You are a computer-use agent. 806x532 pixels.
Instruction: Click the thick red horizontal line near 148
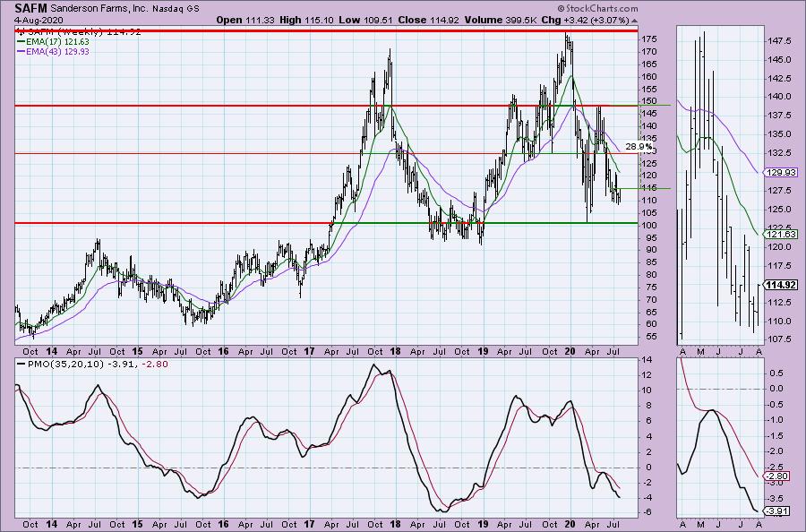coord(326,106)
